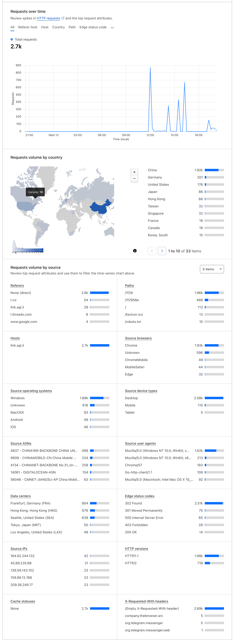Filter by /1f2956e path
Image resolution: width=235 pixels, height=644 pixels.
coord(174,300)
